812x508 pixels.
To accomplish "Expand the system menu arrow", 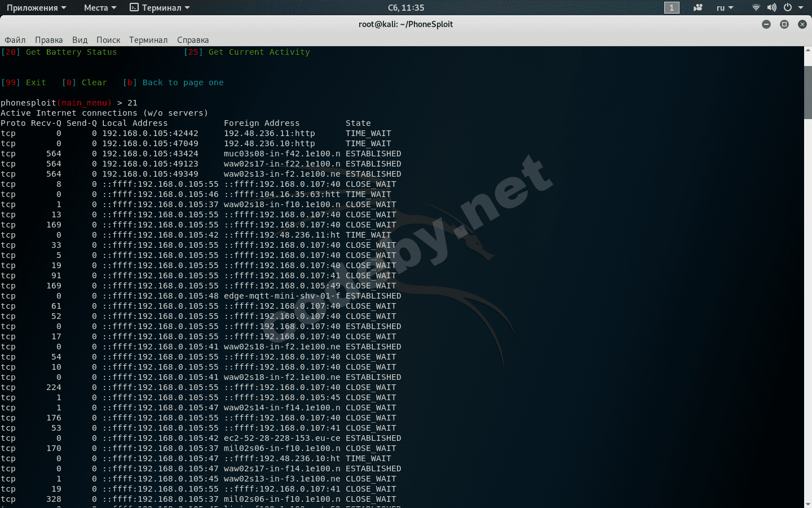I will tap(801, 7).
